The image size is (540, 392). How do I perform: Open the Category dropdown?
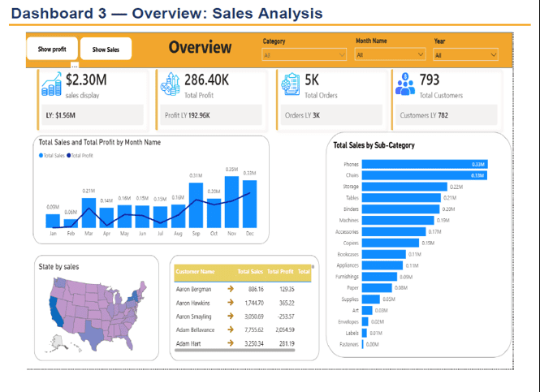pyautogui.click(x=304, y=55)
